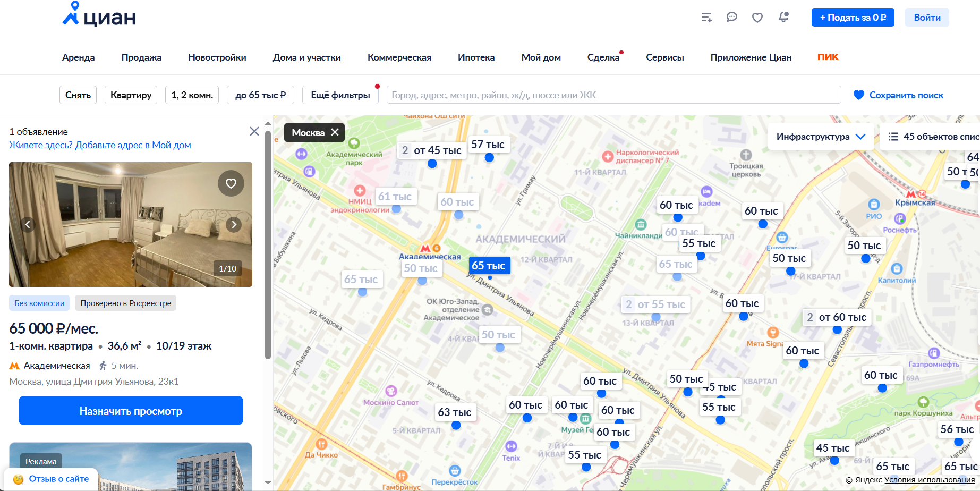Remove the Москва chip using its X
The height and width of the screenshot is (491, 980).
335,132
